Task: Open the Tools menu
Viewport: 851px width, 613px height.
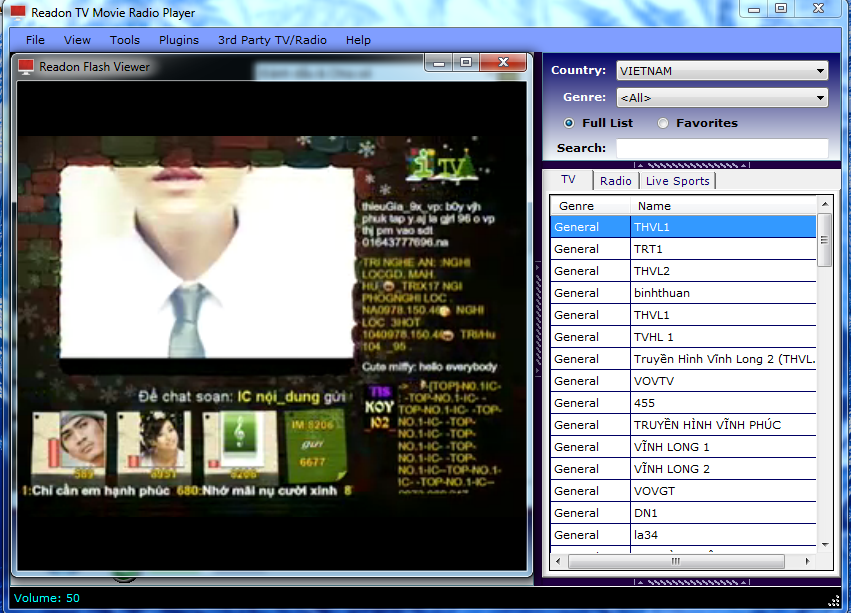Action: pyautogui.click(x=125, y=40)
